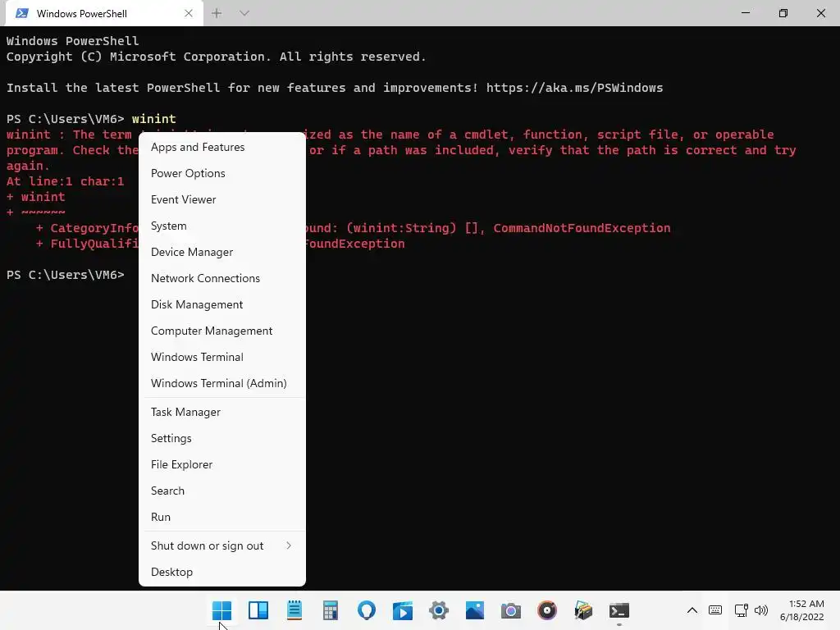Choose Power Options from the menu
Screen dimensions: 840x630
click(x=221, y=173)
